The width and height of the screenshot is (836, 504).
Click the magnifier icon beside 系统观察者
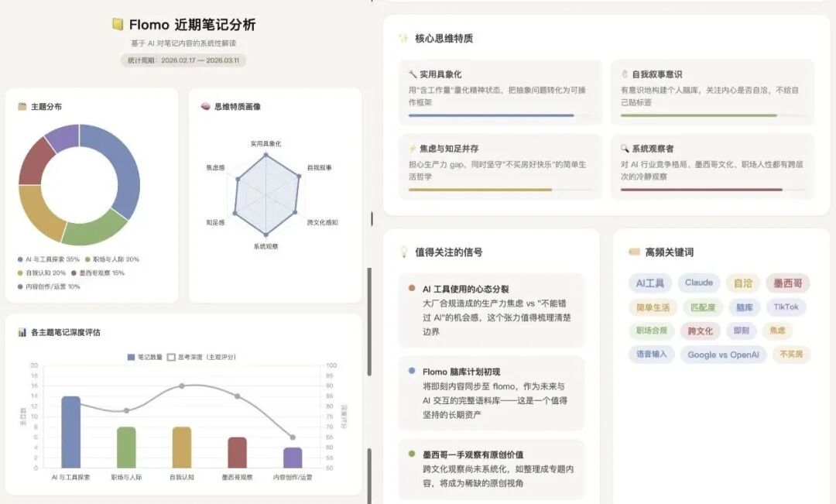625,149
